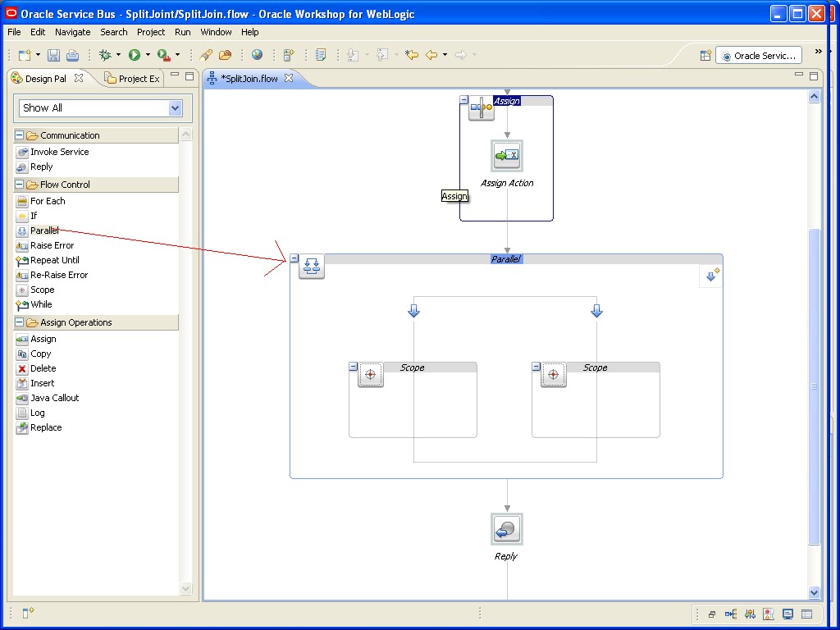The height and width of the screenshot is (630, 840).
Task: Click the sliders icon in bottom-right tray
Action: tap(750, 614)
